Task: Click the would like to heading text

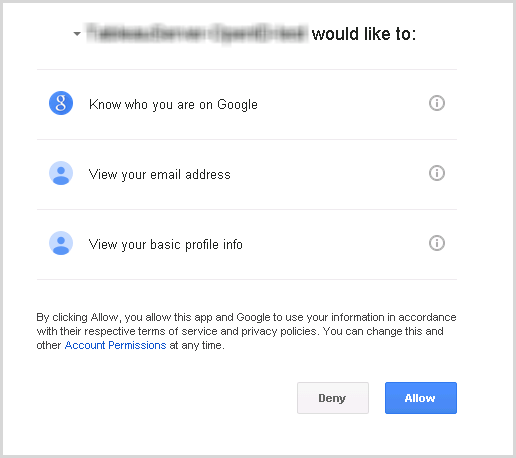Action: click(x=364, y=34)
